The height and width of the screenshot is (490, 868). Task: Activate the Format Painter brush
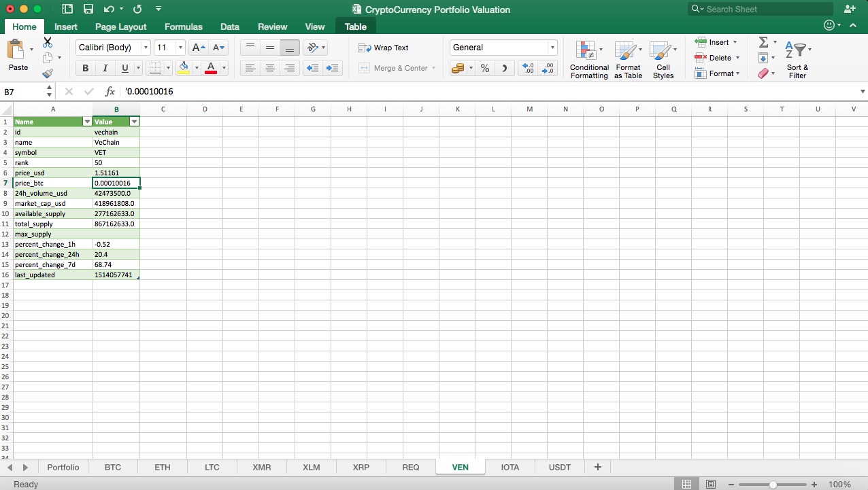click(48, 73)
